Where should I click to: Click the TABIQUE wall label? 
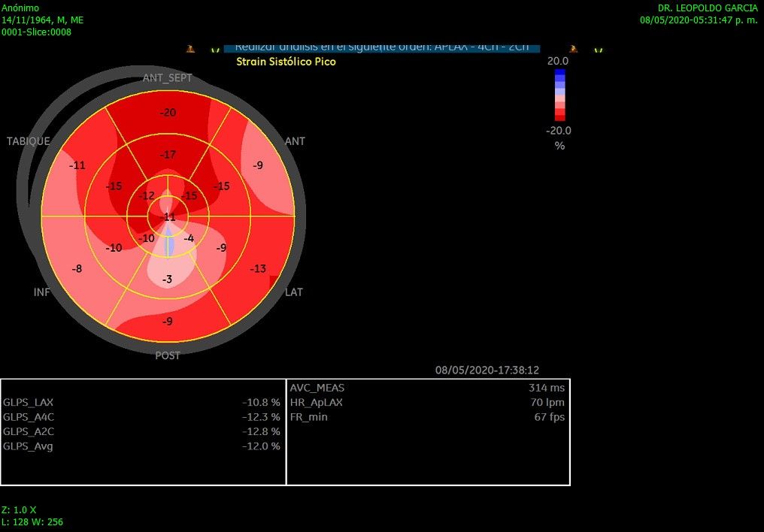pos(29,141)
